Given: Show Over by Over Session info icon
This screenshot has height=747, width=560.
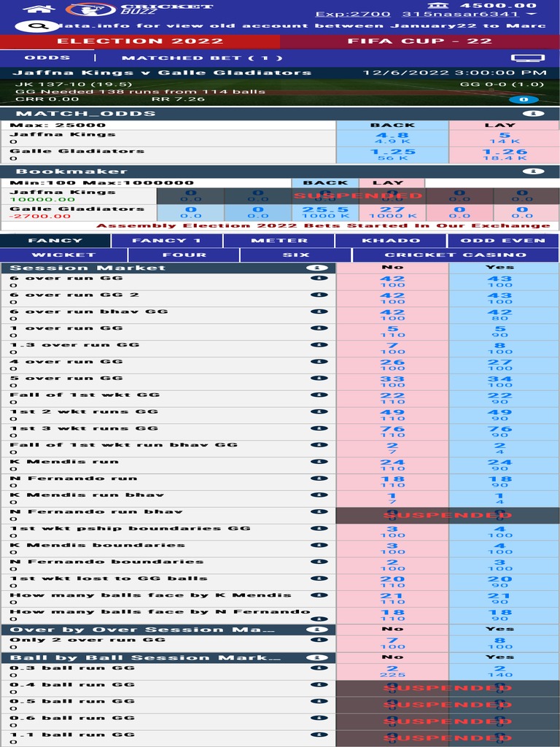Looking at the screenshot, I should tap(317, 630).
